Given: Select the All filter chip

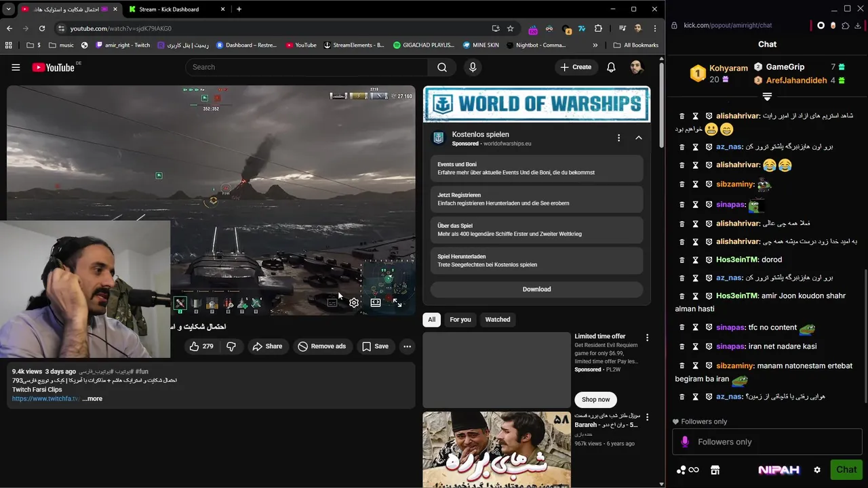Looking at the screenshot, I should pos(431,319).
